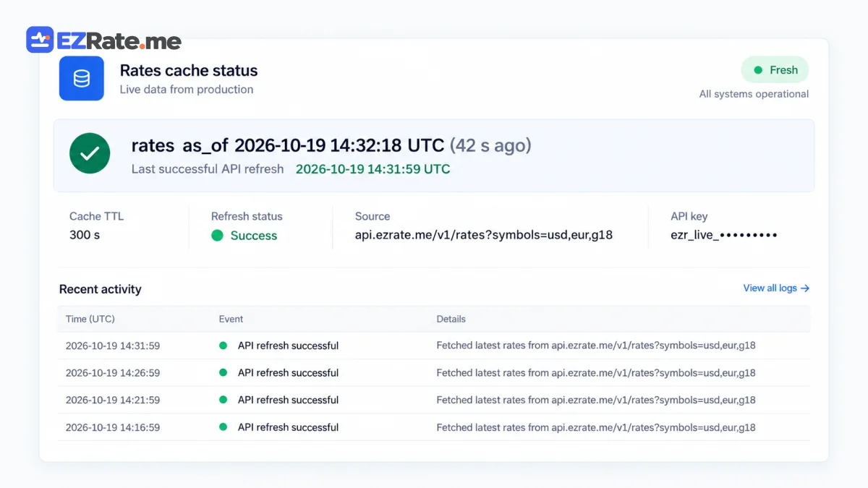The image size is (868, 488).
Task: Click Fetched latest rates details on 14:26:59 row
Action: click(596, 373)
